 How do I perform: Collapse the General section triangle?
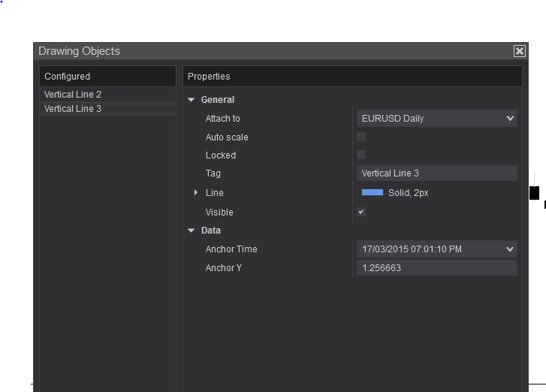click(192, 100)
